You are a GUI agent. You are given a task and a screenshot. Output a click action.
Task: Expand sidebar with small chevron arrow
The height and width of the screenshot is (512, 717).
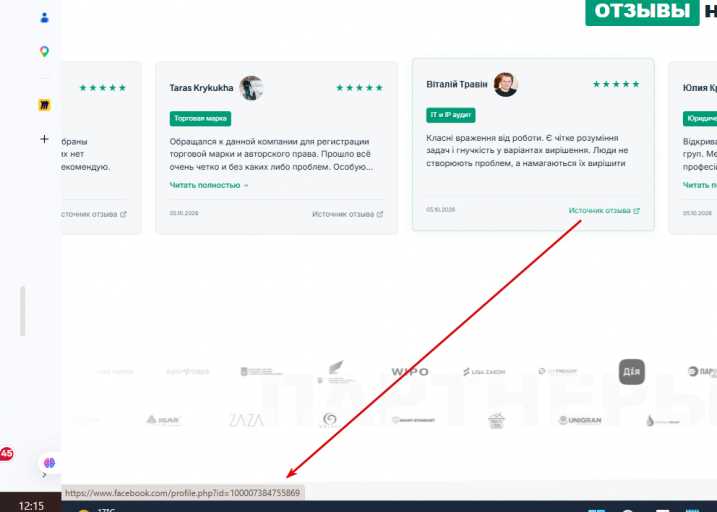[44, 475]
